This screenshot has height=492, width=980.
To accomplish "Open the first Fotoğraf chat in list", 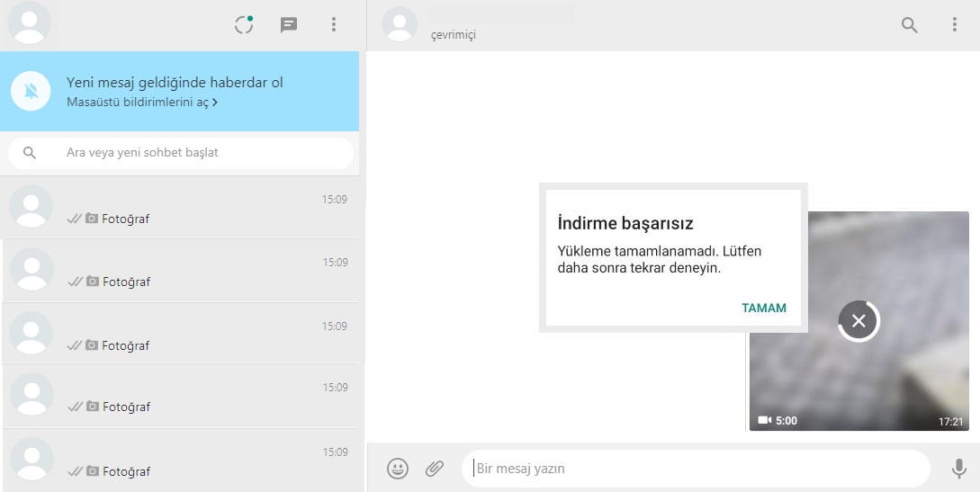I will [x=180, y=208].
